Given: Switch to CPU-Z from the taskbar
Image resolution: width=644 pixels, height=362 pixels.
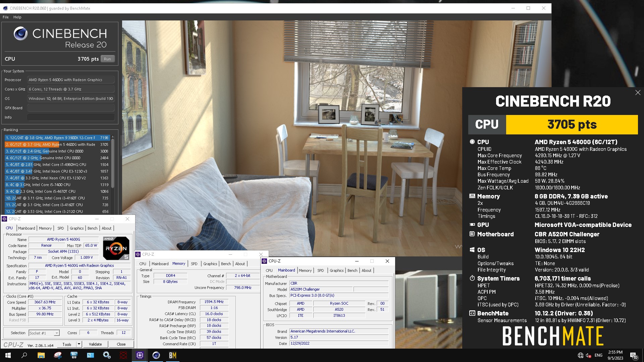Looking at the screenshot, I should click(140, 355).
